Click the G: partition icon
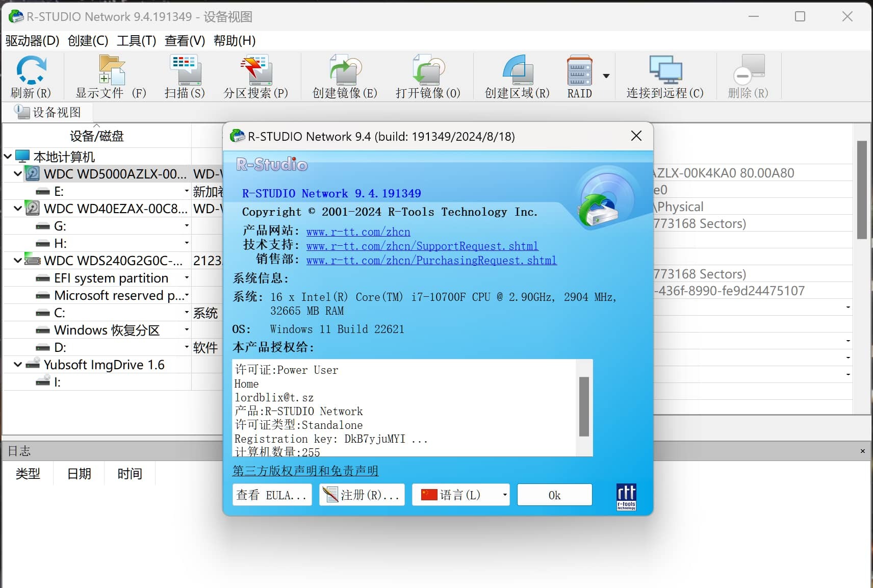873x588 pixels. tap(43, 226)
